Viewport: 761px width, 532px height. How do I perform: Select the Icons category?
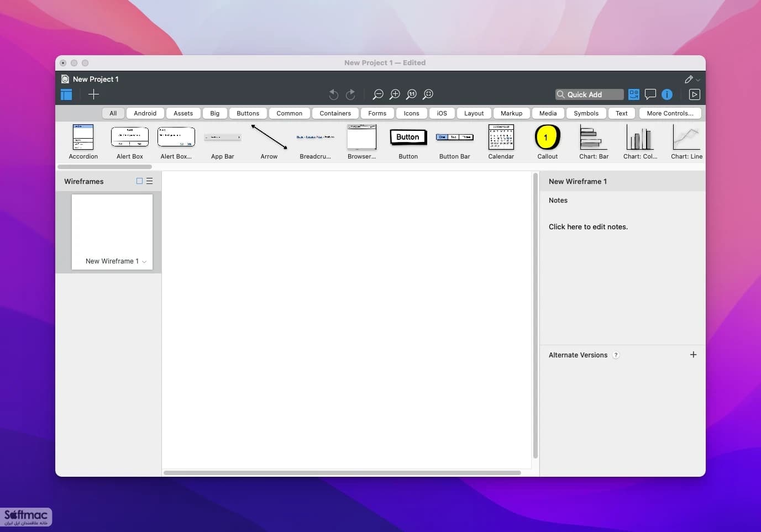pyautogui.click(x=412, y=113)
